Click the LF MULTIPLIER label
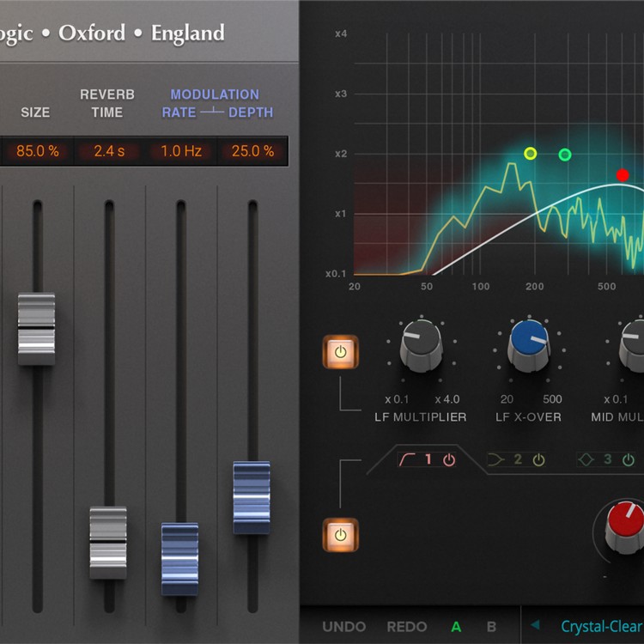 (x=421, y=417)
